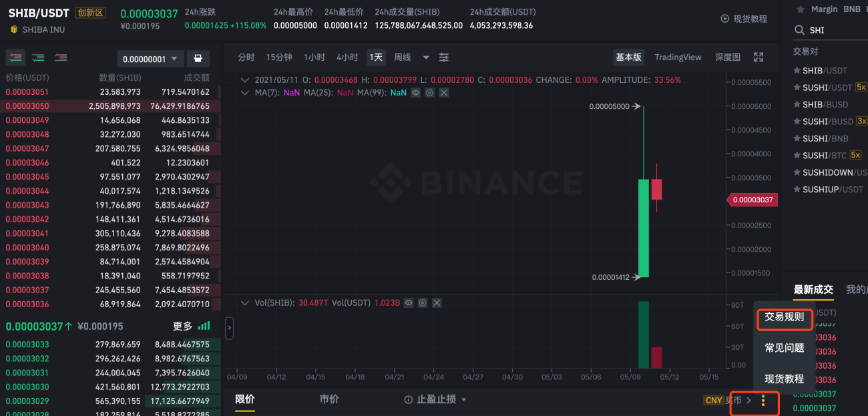
Task: Click the green 05/10 candlestick
Action: coord(644,227)
